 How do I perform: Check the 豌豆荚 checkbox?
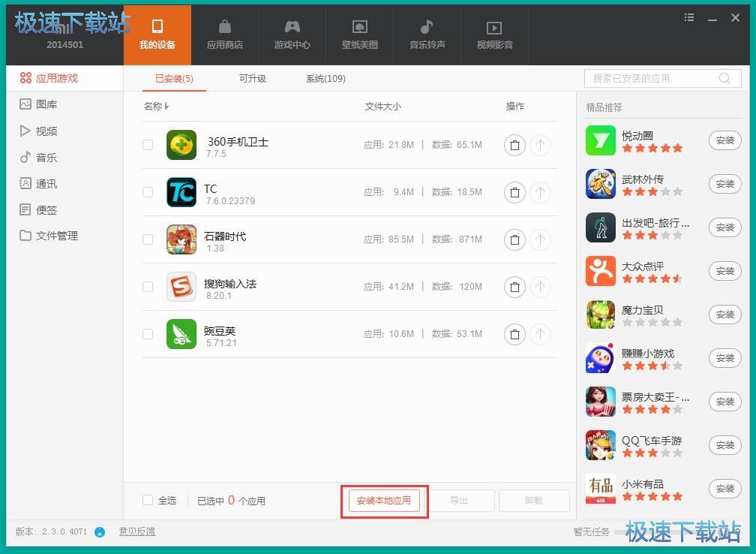pyautogui.click(x=148, y=334)
